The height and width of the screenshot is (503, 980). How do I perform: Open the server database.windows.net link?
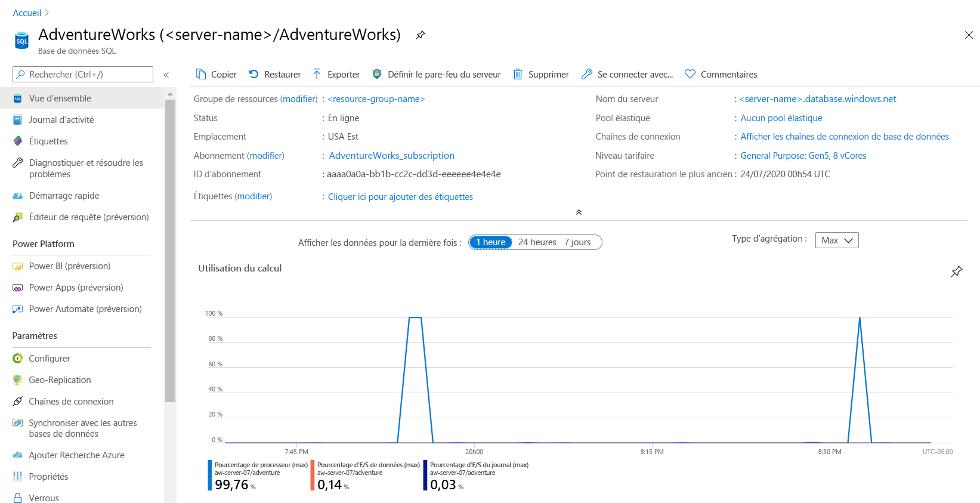pyautogui.click(x=818, y=99)
